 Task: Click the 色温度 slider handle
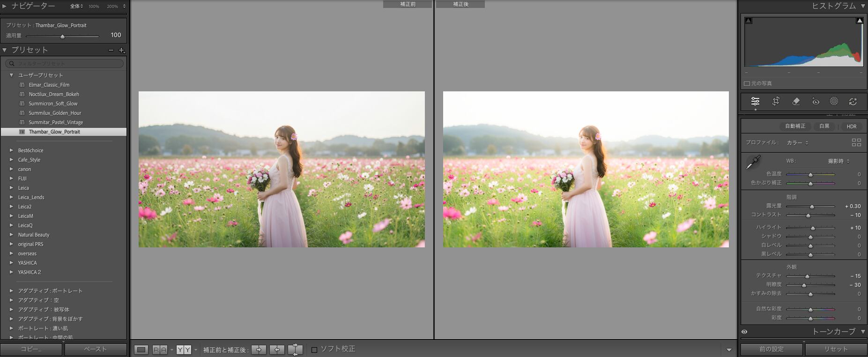tap(810, 175)
